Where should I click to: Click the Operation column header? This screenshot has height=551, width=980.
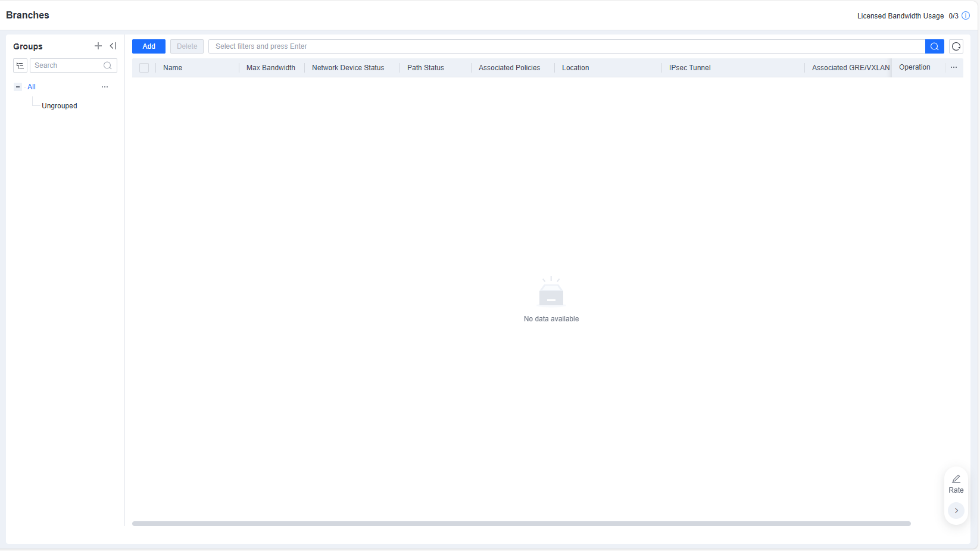coord(915,67)
